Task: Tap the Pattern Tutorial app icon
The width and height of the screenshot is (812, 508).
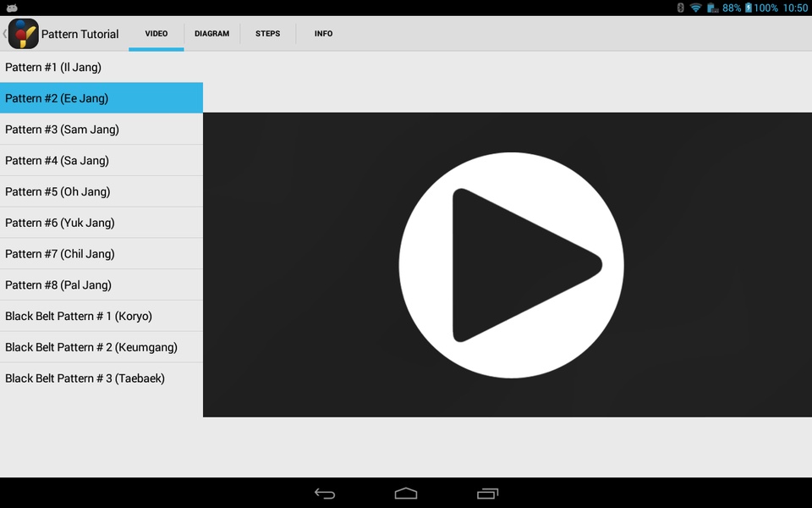Action: click(24, 34)
